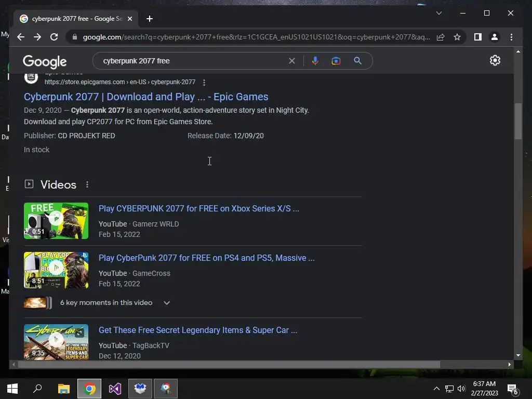
Task: Open tab search chevron in title bar
Action: click(438, 13)
